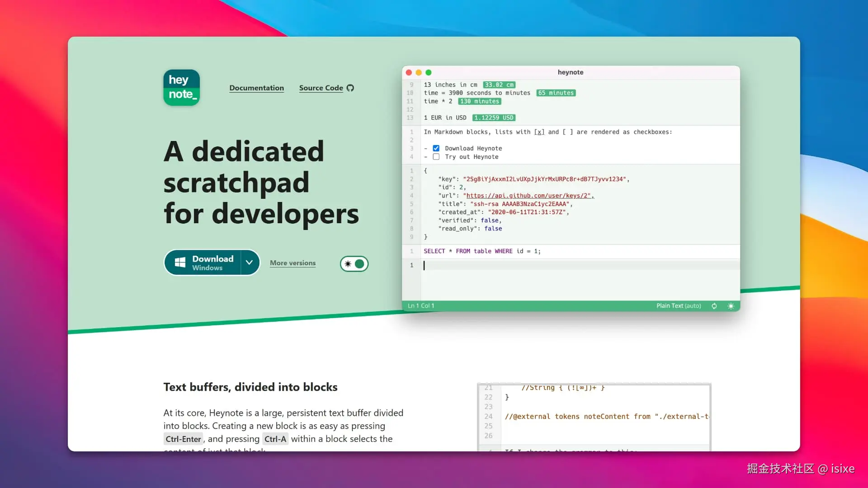Click the Heynote logo icon
Screen dimensions: 868x488
click(x=181, y=88)
